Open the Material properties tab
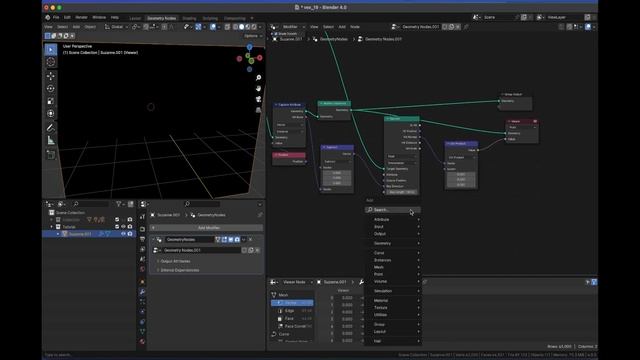 pos(142,341)
